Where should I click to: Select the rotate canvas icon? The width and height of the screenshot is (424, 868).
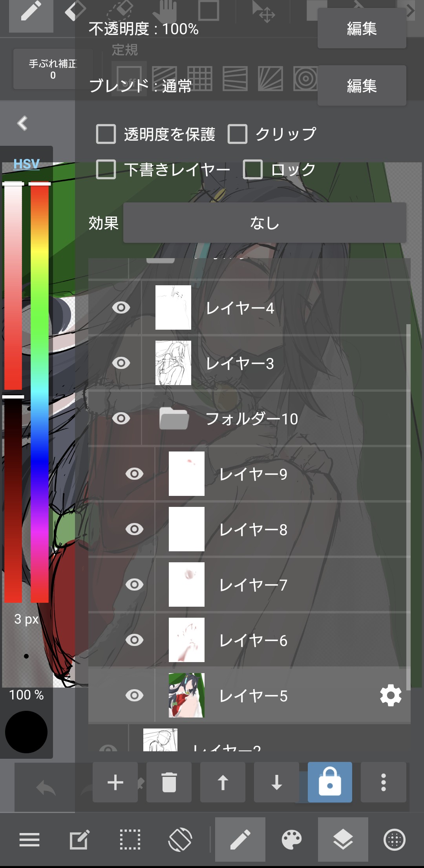(x=180, y=840)
